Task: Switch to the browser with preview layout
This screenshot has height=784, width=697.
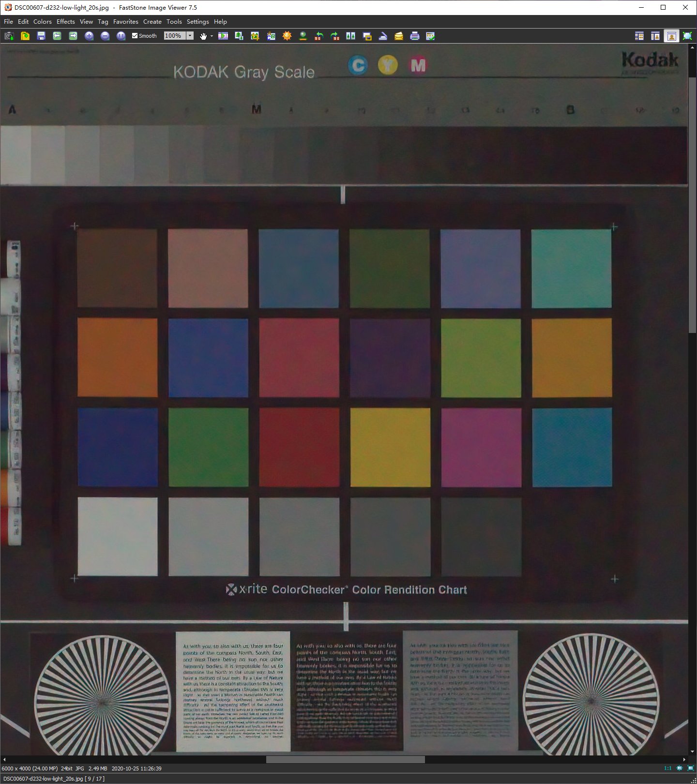Action: pyautogui.click(x=655, y=36)
